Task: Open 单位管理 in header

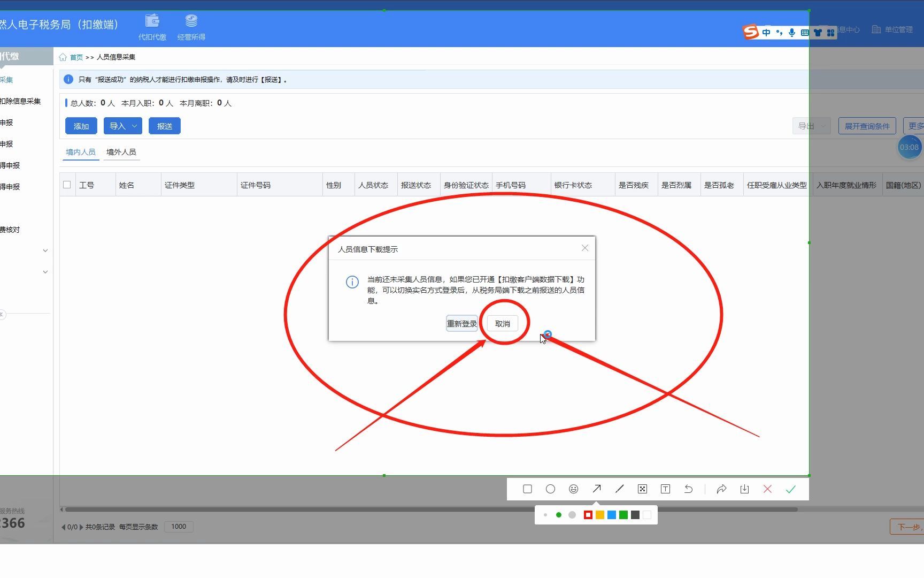Action: tap(892, 29)
